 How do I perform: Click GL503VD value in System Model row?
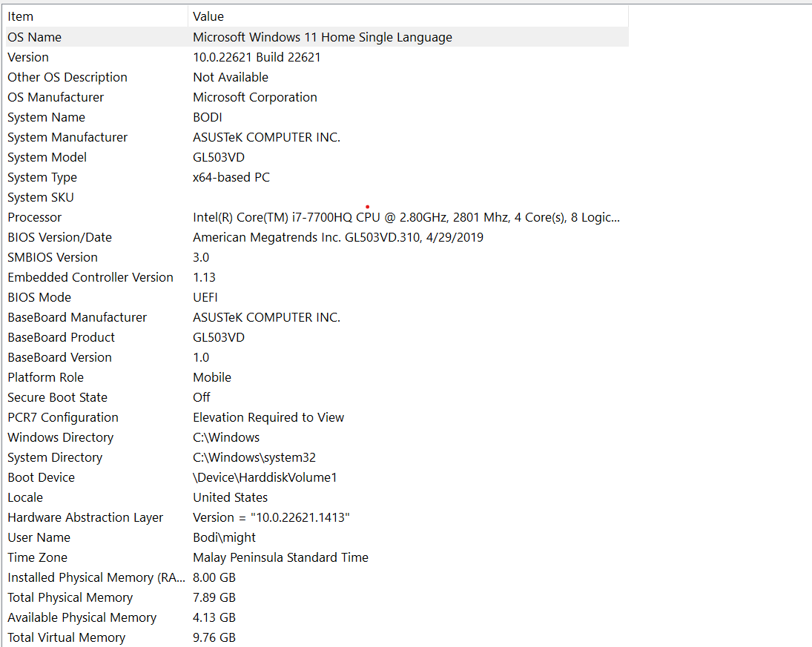click(219, 157)
